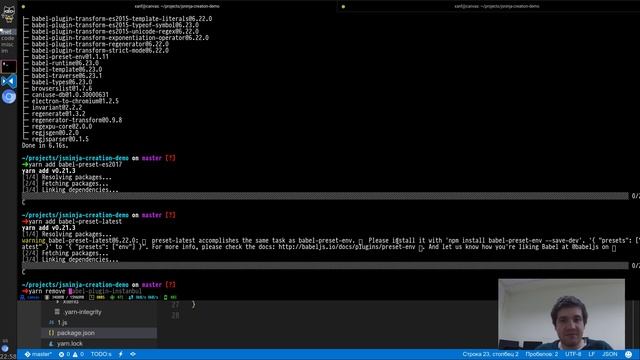This screenshot has width=640, height=360.
Task: Select the first terminal tab on the left
Action: [177, 6]
